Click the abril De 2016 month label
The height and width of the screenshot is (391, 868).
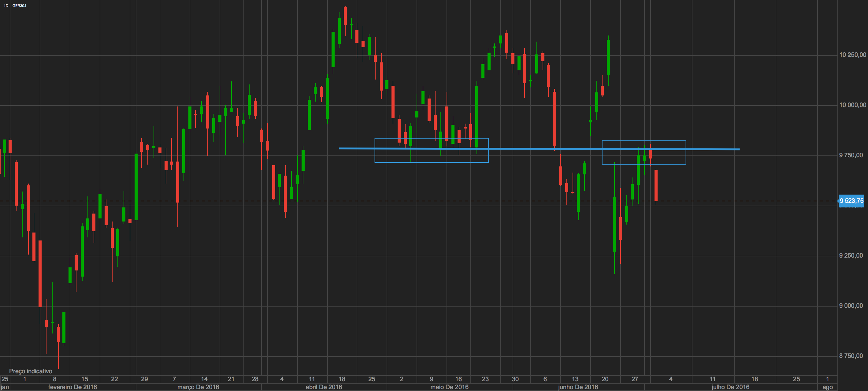pyautogui.click(x=324, y=387)
